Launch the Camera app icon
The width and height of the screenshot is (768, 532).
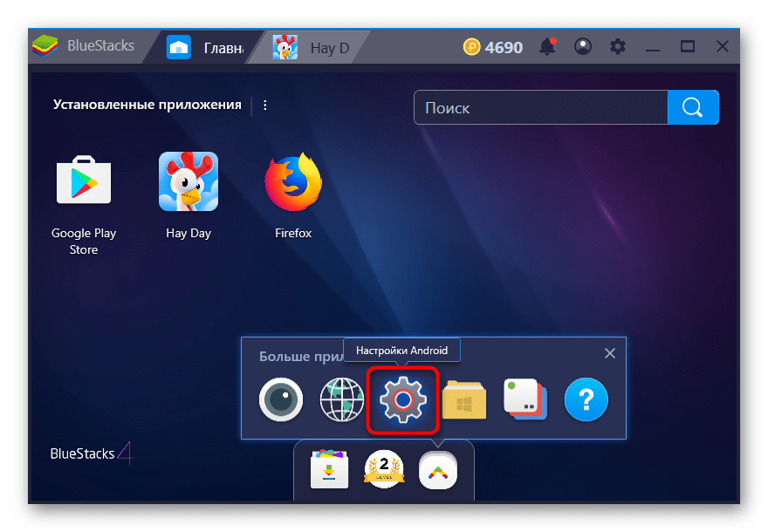281,400
